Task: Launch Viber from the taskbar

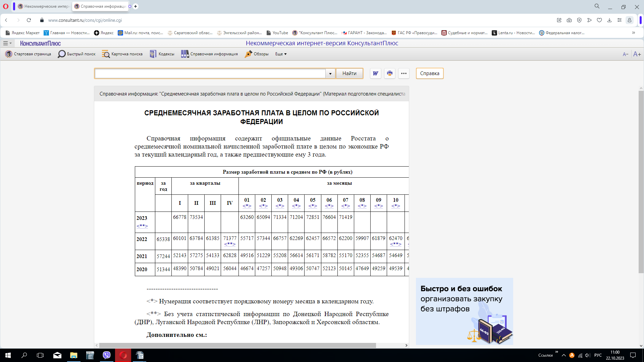Action: [106, 355]
